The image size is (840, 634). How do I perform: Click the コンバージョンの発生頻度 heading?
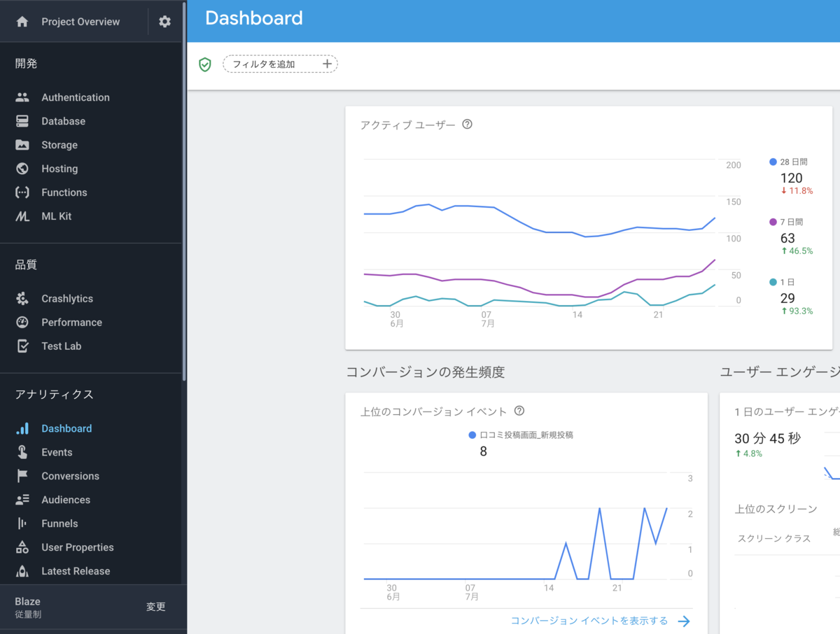pos(426,372)
